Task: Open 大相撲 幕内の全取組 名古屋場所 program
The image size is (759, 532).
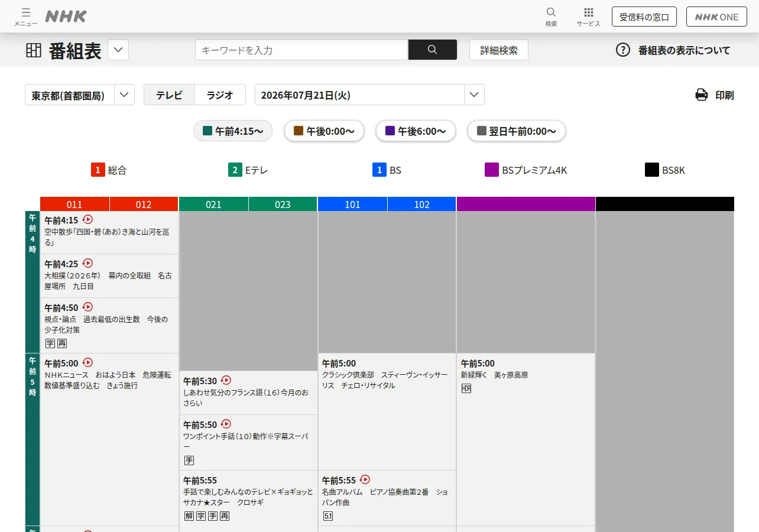Action: [x=109, y=275]
